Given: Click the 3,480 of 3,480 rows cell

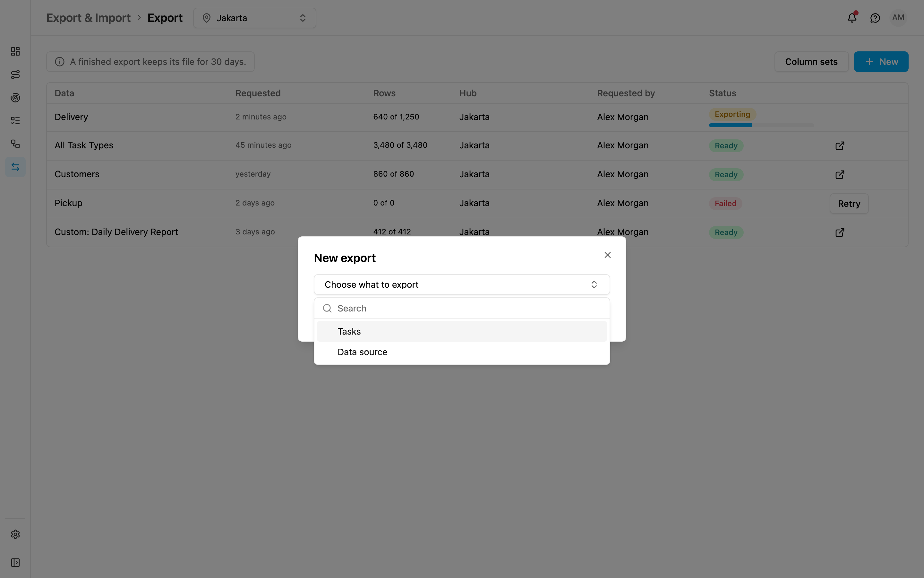Looking at the screenshot, I should 400,145.
